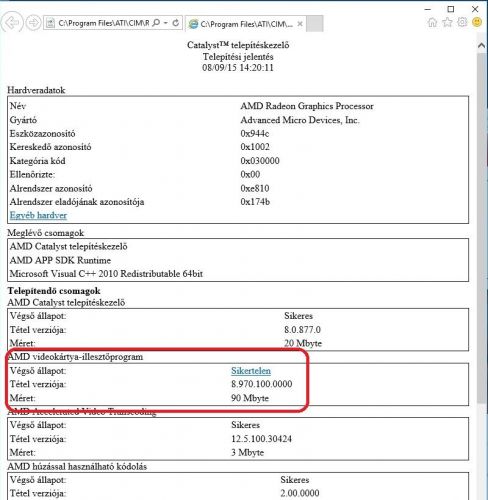Minimize the browser window
The height and width of the screenshot is (500, 488).
pos(428,9)
